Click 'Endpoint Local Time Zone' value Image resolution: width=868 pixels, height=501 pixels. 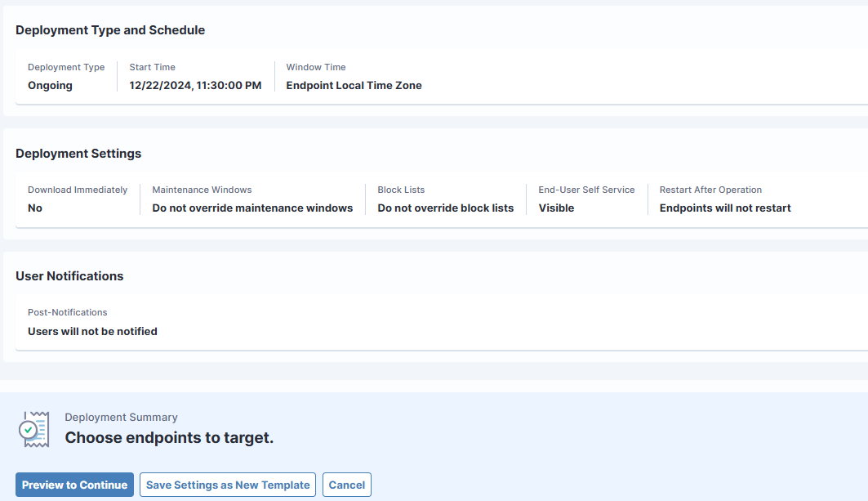[x=354, y=85]
